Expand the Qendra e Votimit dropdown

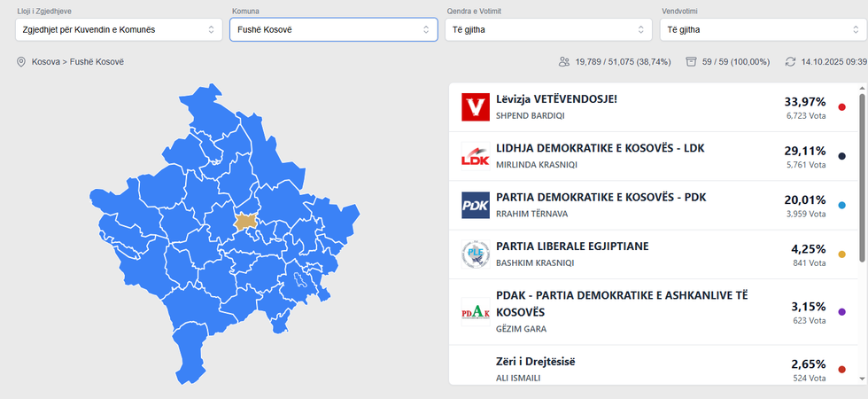(x=548, y=30)
